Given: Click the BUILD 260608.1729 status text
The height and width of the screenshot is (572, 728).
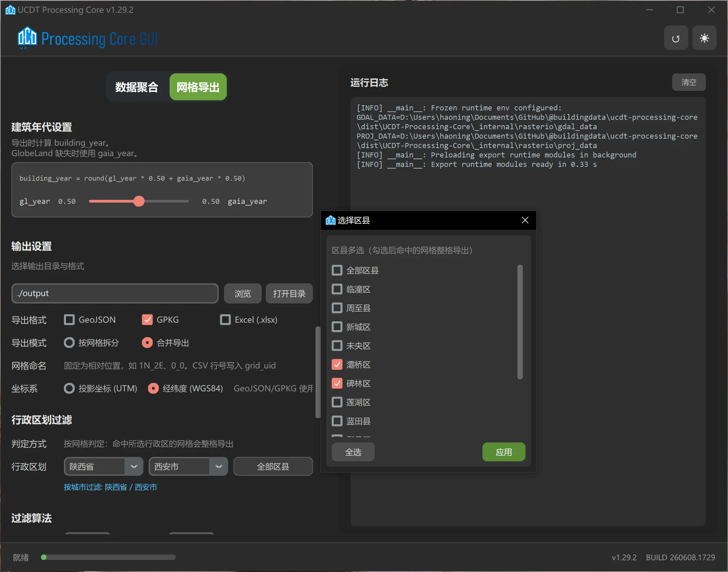Looking at the screenshot, I should click(x=680, y=557).
